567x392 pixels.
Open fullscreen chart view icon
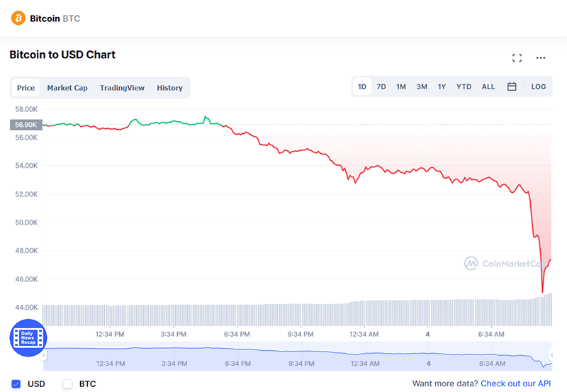click(517, 58)
